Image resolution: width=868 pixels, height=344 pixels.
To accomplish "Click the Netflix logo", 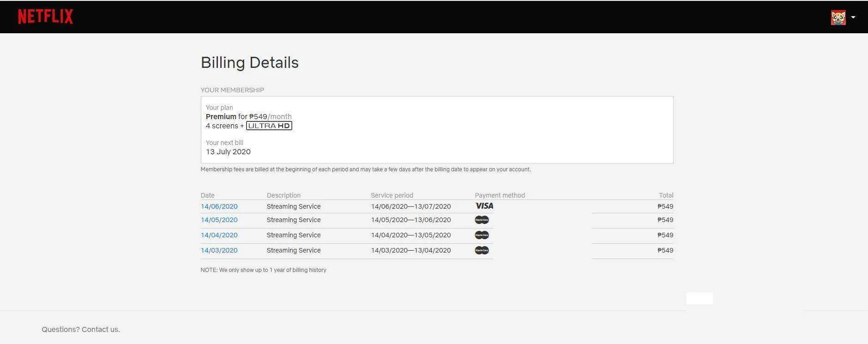I will (x=45, y=17).
